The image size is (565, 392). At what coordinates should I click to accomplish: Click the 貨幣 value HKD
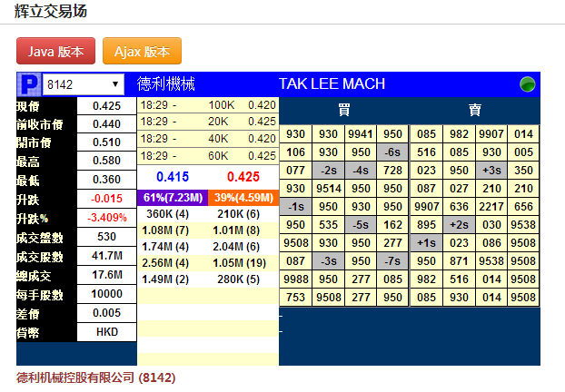(106, 332)
